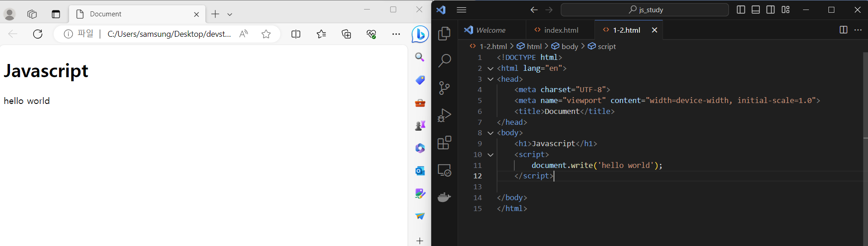Open the Extensions view

[444, 143]
